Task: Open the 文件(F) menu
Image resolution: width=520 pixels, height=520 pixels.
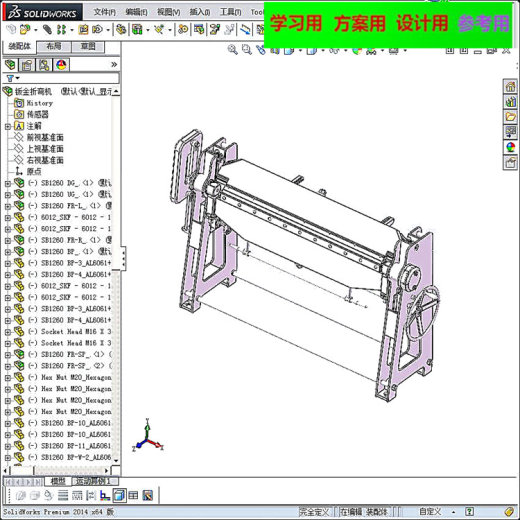Action: [104, 12]
